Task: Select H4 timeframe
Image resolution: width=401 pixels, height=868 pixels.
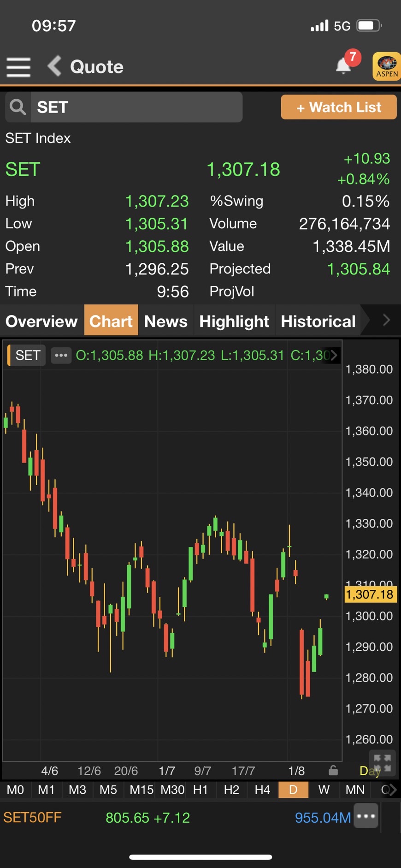Action: (262, 790)
